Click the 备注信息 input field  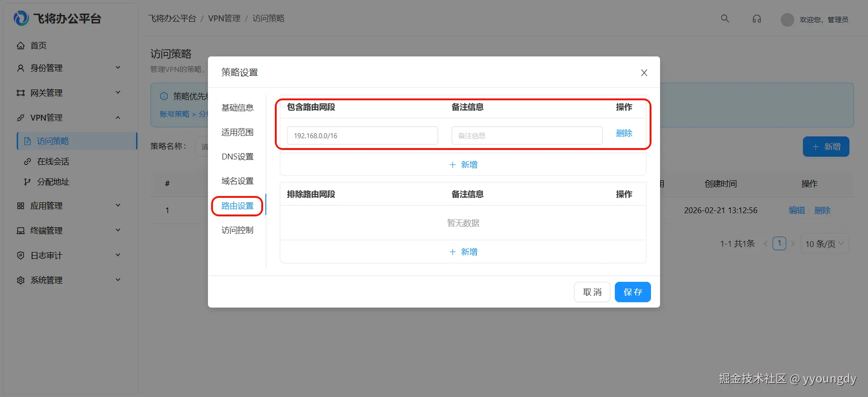click(527, 135)
